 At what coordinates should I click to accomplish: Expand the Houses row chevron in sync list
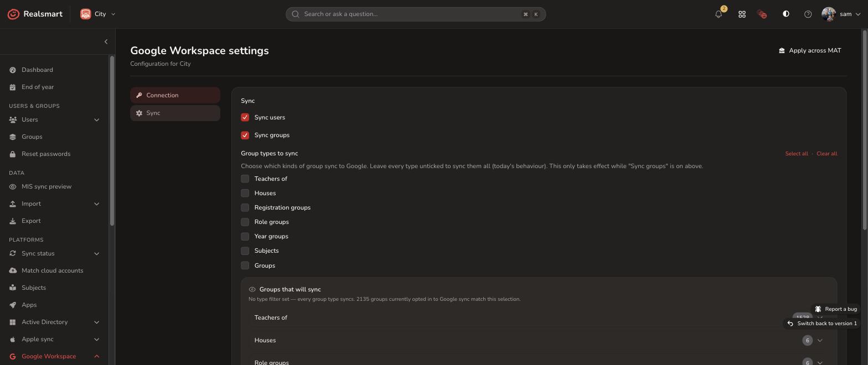point(820,340)
